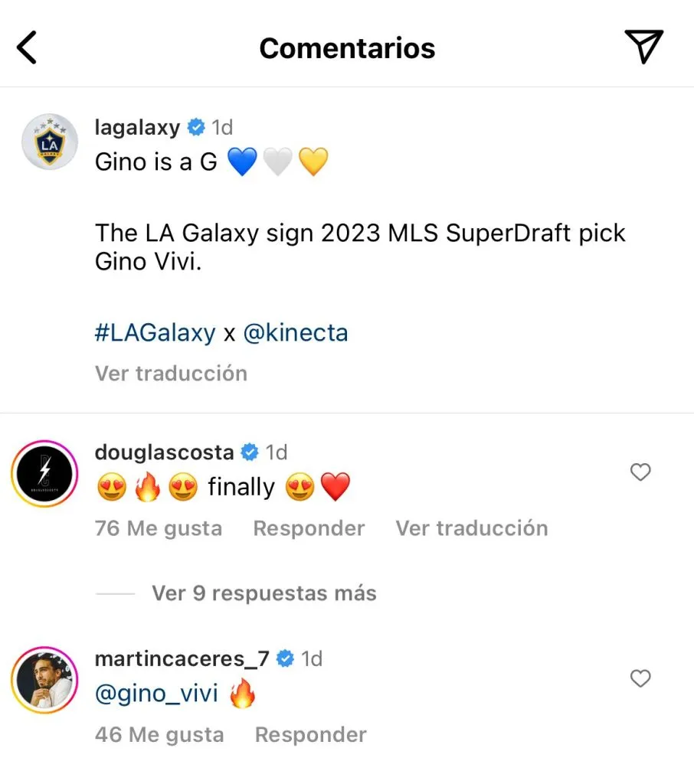
Task: Open martincaceres_7's profile avatar
Action: [46, 680]
